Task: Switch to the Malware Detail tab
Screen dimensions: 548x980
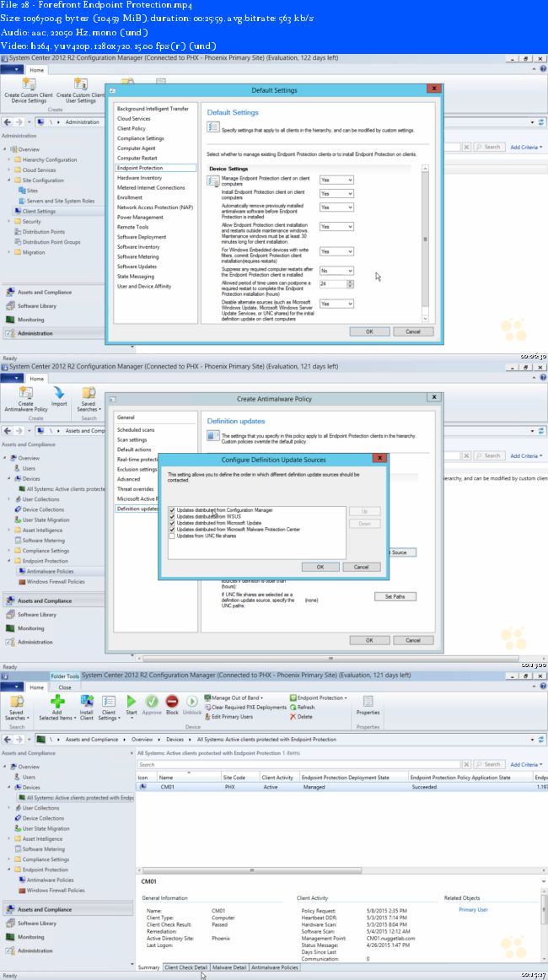Action: (x=228, y=967)
